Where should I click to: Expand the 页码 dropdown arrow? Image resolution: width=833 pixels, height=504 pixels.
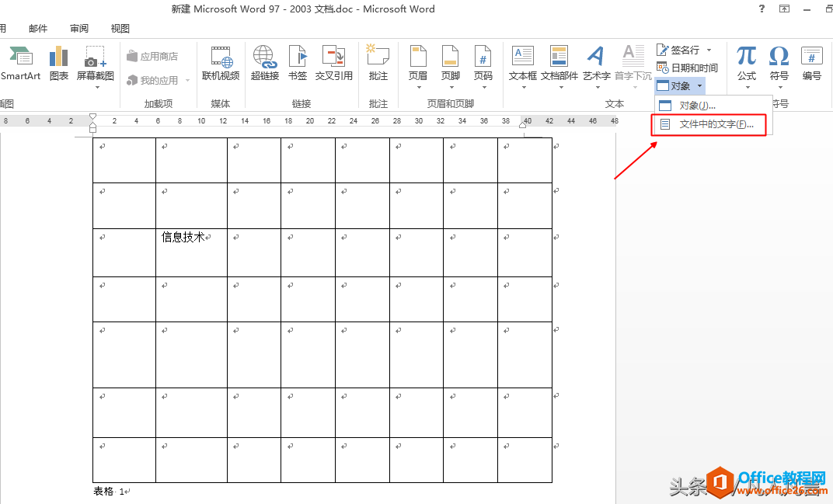pyautogui.click(x=484, y=87)
